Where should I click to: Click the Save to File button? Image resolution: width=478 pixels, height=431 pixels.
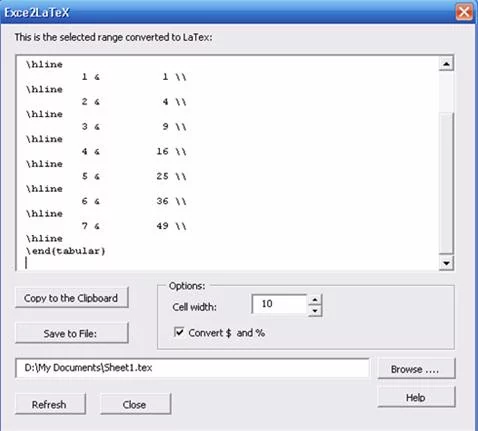tap(72, 333)
